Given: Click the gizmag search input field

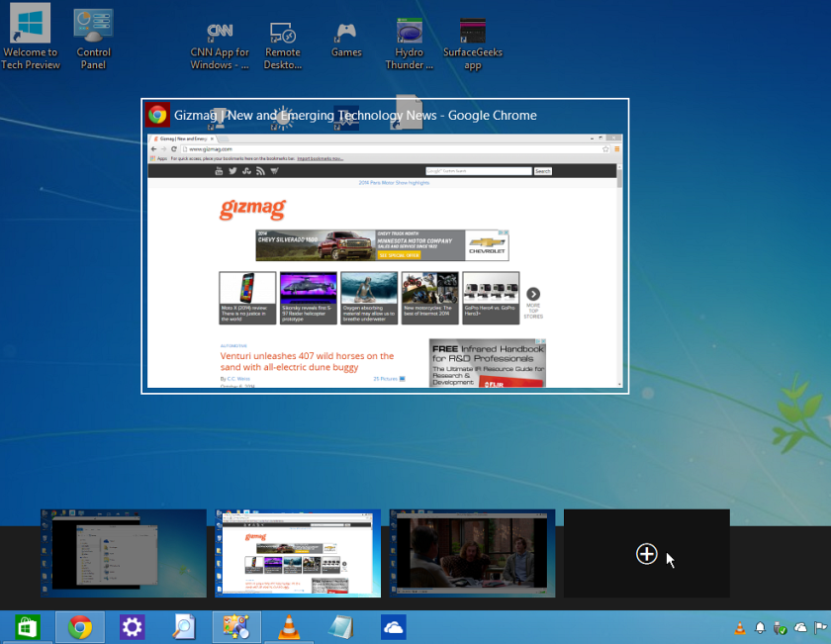Looking at the screenshot, I should (479, 171).
